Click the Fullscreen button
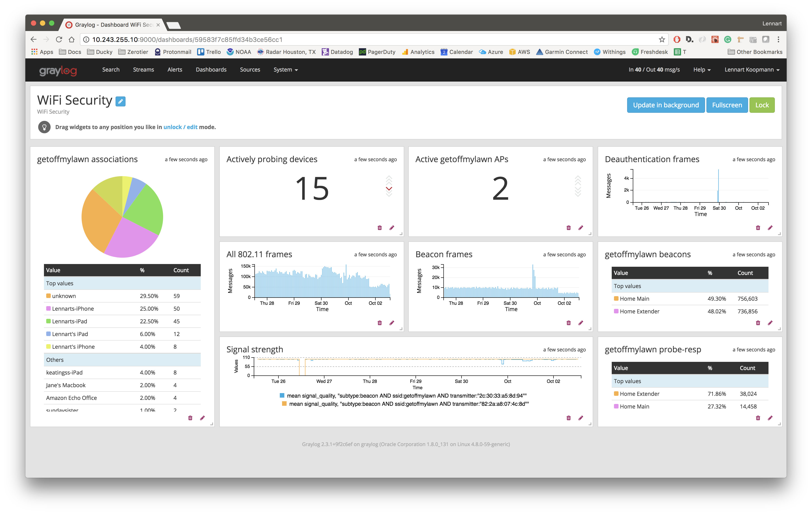Viewport: 812px width, 514px height. [727, 105]
